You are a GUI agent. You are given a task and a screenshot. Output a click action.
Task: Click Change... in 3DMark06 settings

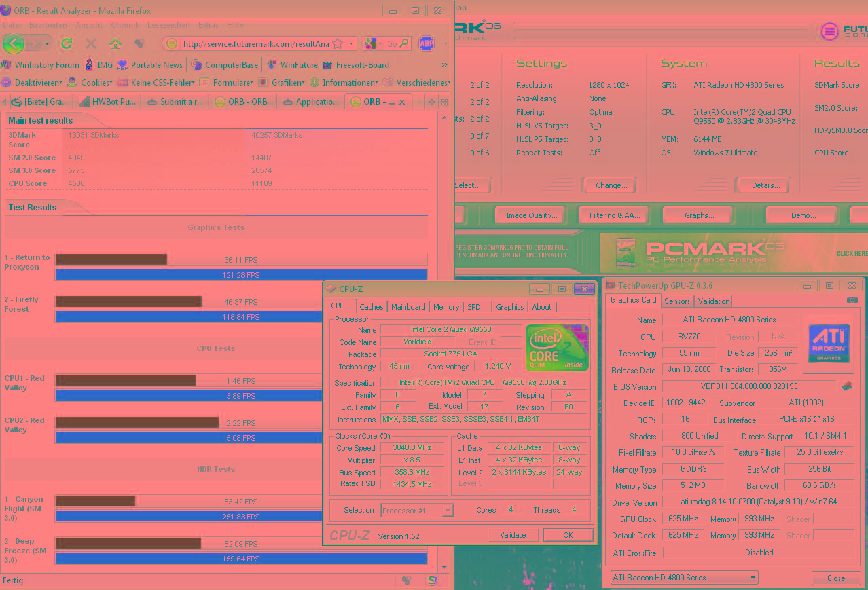click(x=611, y=185)
